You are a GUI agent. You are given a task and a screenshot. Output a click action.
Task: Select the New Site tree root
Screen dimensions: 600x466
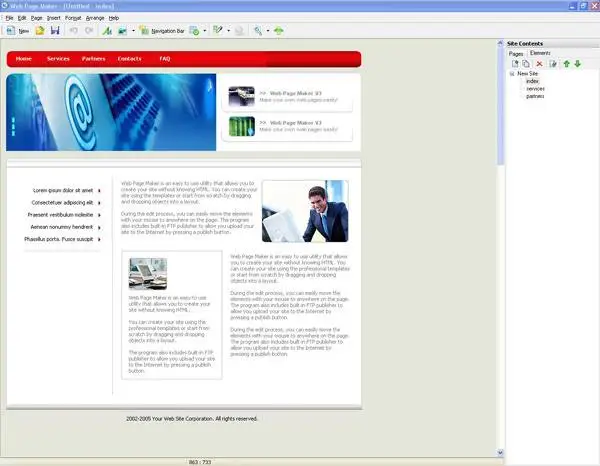(527, 73)
